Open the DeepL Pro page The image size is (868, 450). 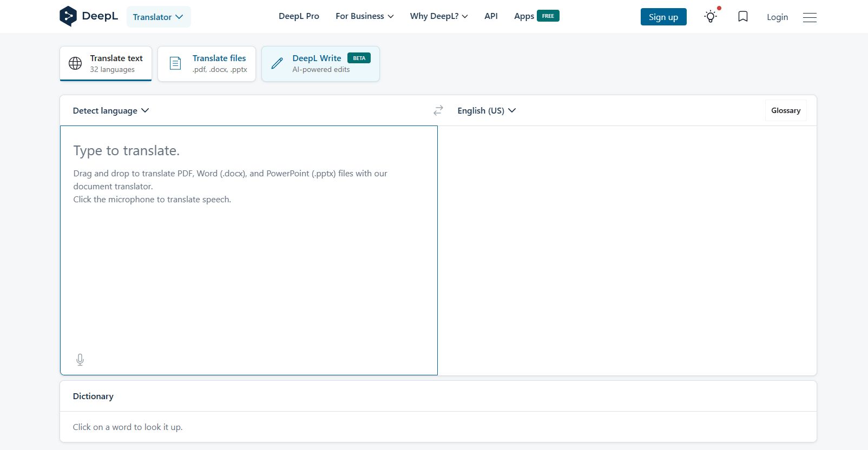[x=299, y=16]
